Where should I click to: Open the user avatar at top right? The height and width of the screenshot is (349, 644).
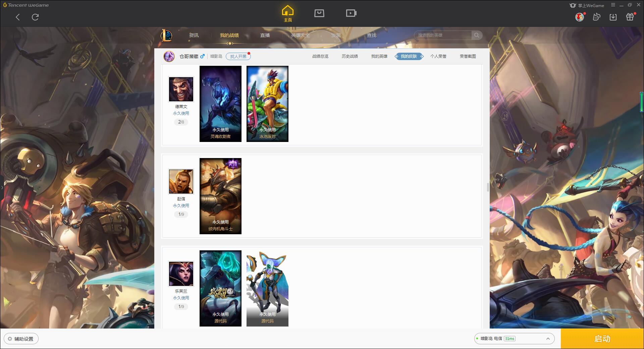[579, 17]
